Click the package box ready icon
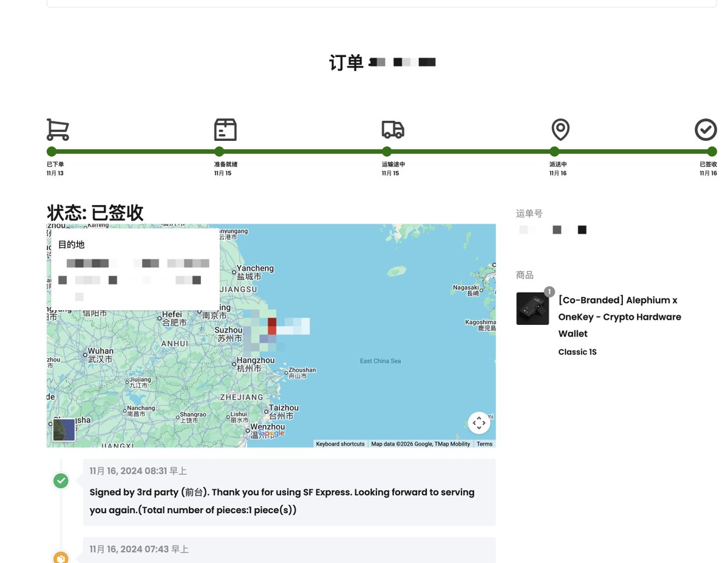 (225, 129)
